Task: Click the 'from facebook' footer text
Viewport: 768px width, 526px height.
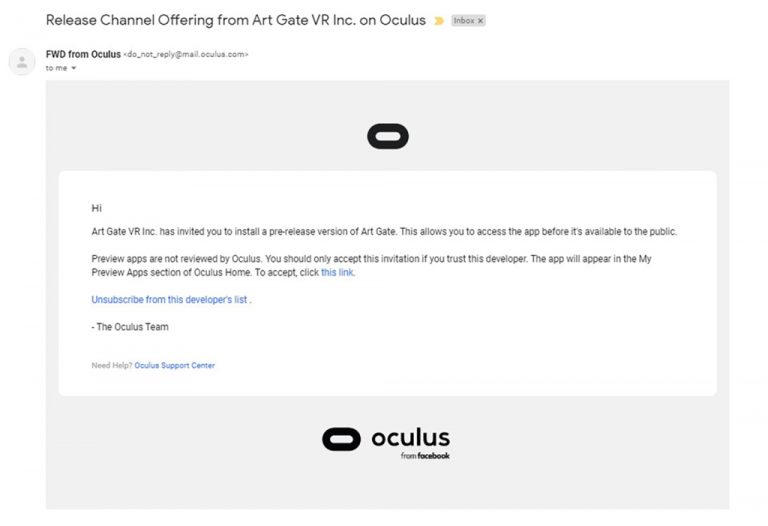Action: tap(425, 456)
